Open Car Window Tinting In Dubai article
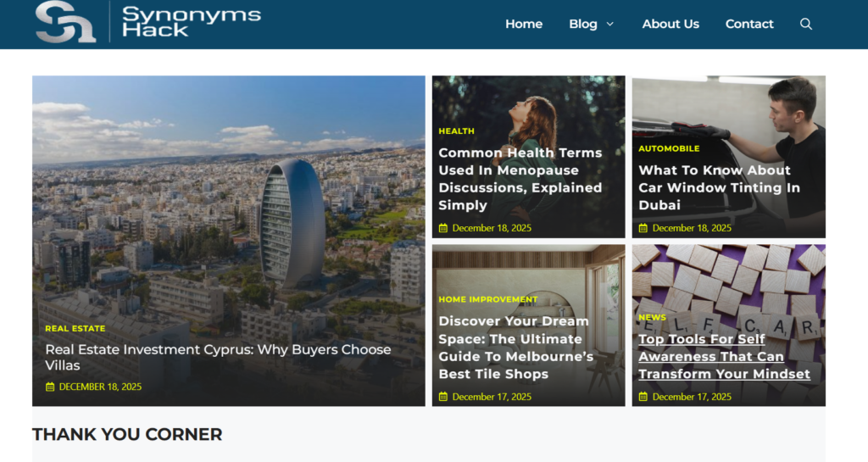The height and width of the screenshot is (462, 868). coord(719,187)
